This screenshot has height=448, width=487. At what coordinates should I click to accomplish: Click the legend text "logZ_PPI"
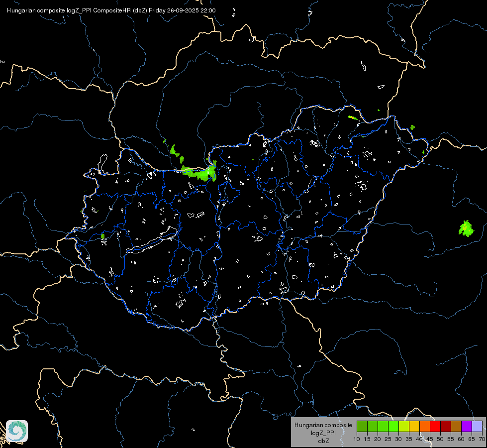point(323,433)
